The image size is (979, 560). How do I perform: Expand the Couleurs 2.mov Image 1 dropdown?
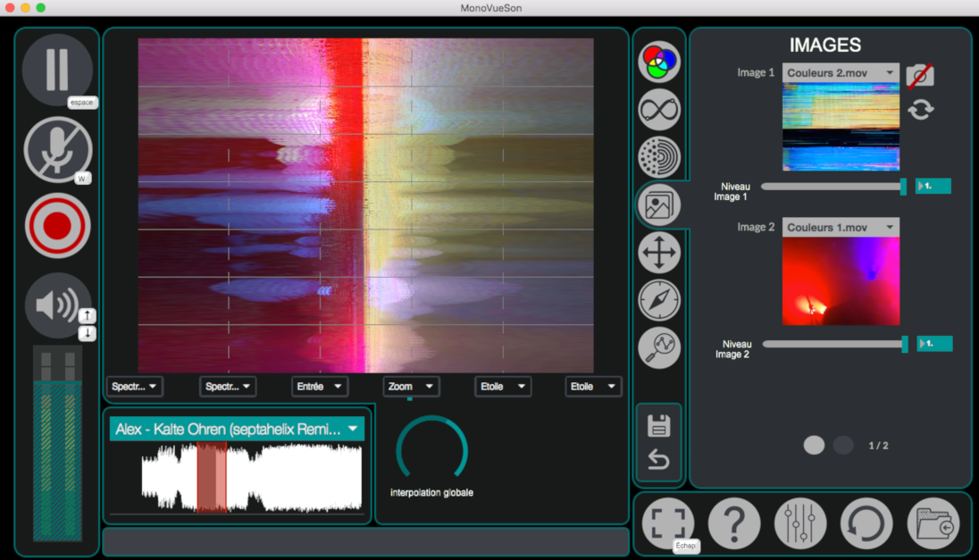click(x=841, y=73)
